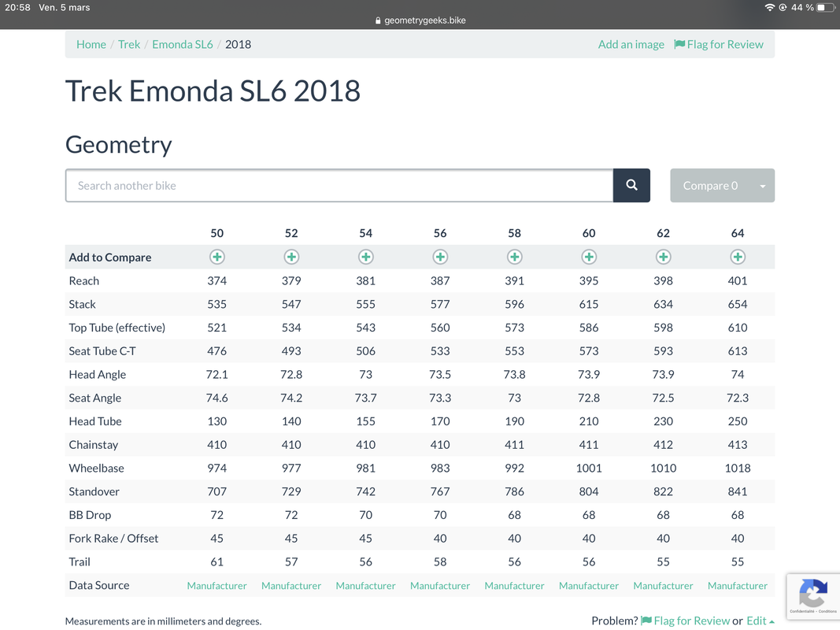Open Emonda SL6 breadcrumb link

click(183, 44)
